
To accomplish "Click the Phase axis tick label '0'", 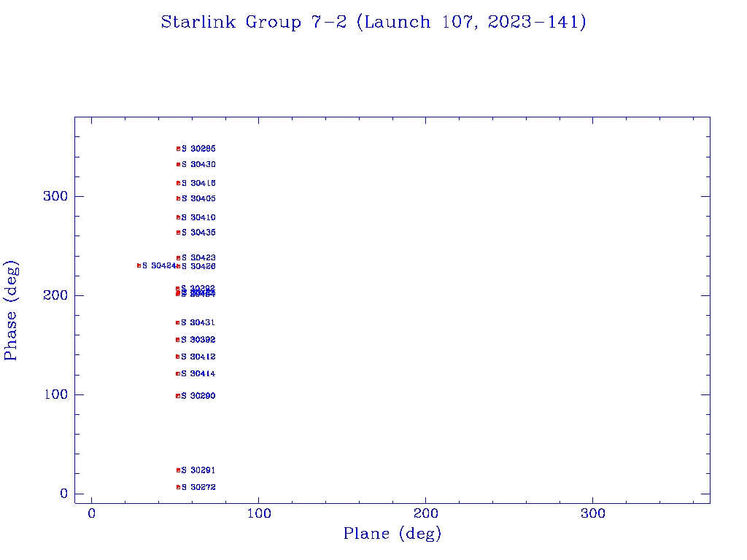I will pyautogui.click(x=64, y=494).
